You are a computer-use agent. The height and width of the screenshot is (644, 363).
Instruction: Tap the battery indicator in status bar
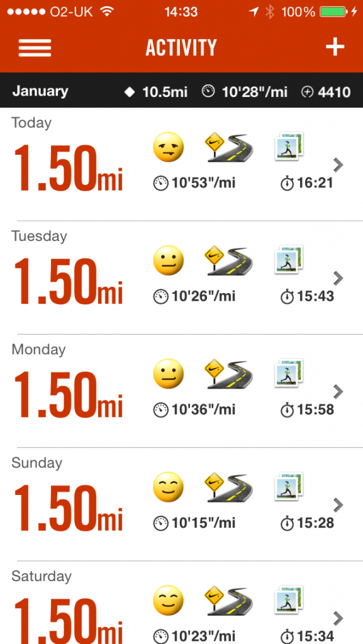tap(333, 12)
